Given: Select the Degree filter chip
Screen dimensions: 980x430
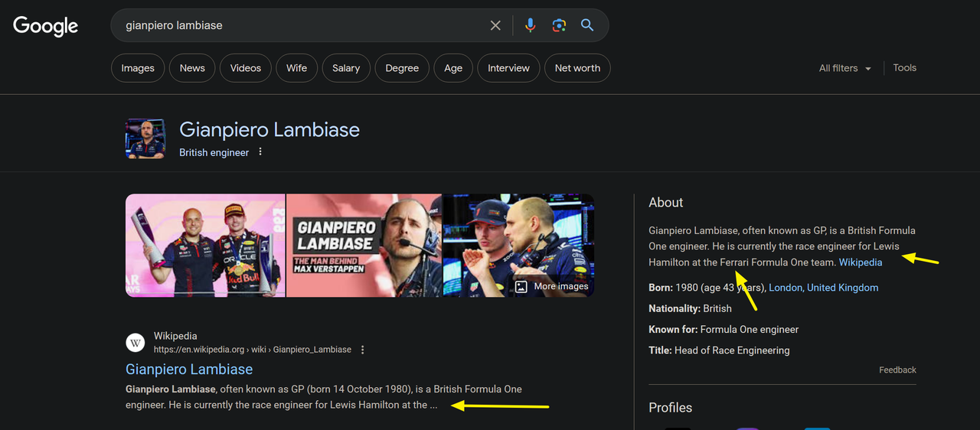Looking at the screenshot, I should pyautogui.click(x=402, y=68).
